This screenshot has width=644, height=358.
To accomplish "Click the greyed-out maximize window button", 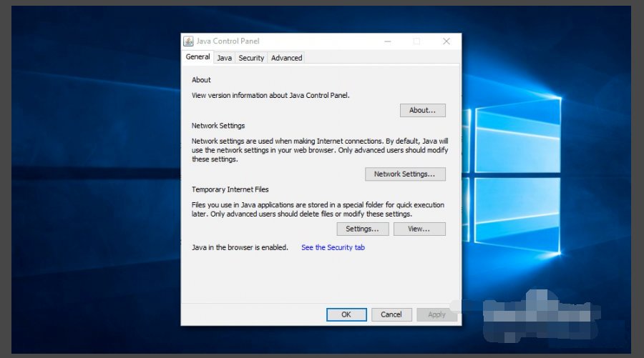I will [416, 41].
